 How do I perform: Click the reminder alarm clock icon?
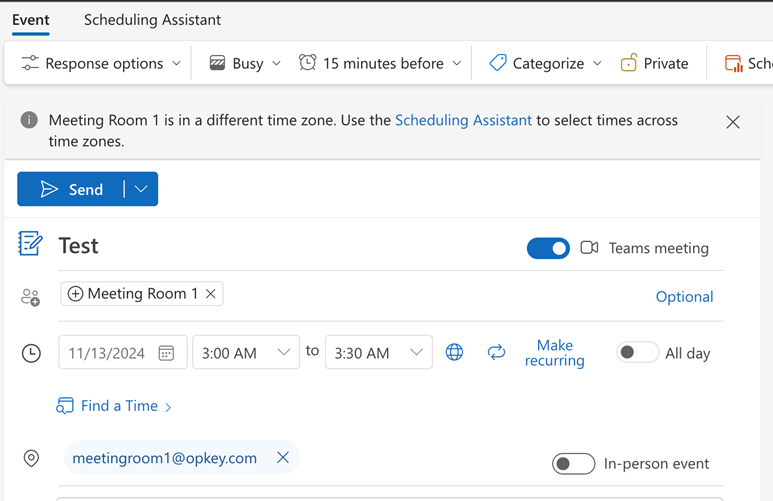pos(307,63)
